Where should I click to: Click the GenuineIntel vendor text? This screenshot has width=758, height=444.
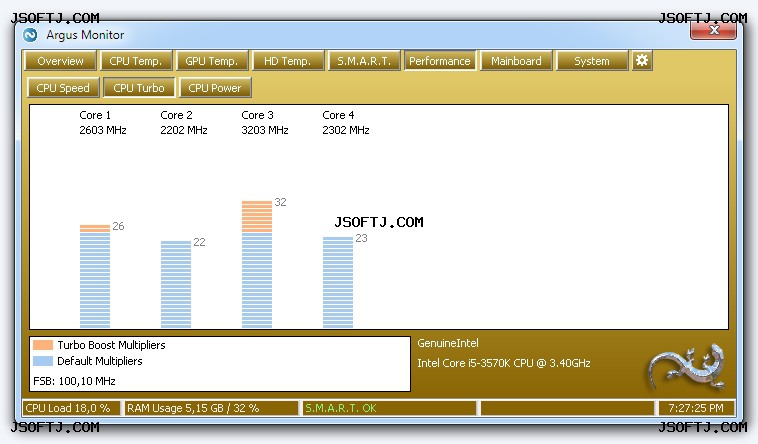pos(448,343)
